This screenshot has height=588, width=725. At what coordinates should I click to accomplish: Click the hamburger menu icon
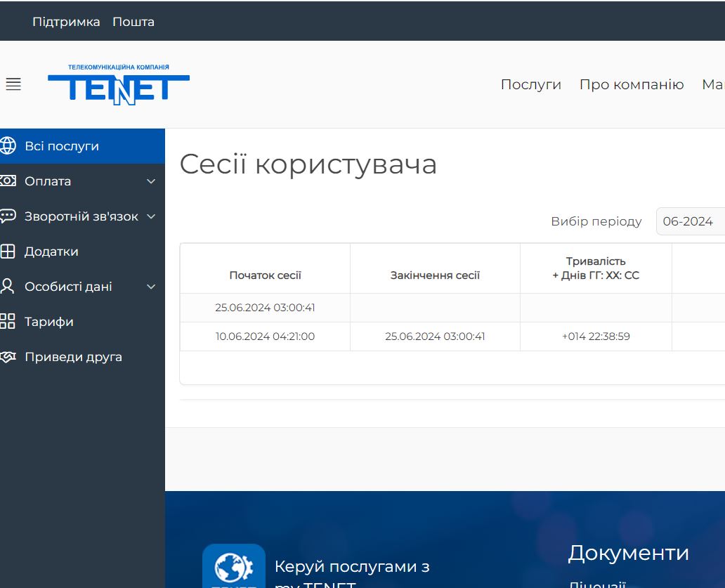[13, 84]
